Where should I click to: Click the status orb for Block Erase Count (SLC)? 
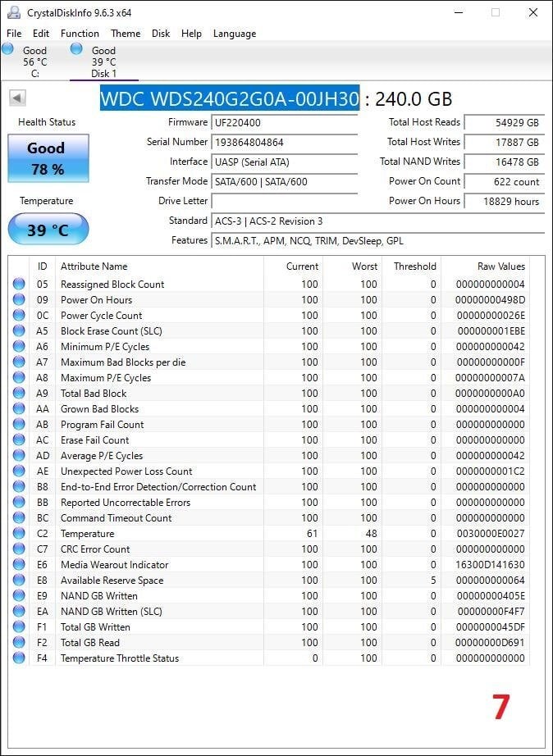pos(19,330)
